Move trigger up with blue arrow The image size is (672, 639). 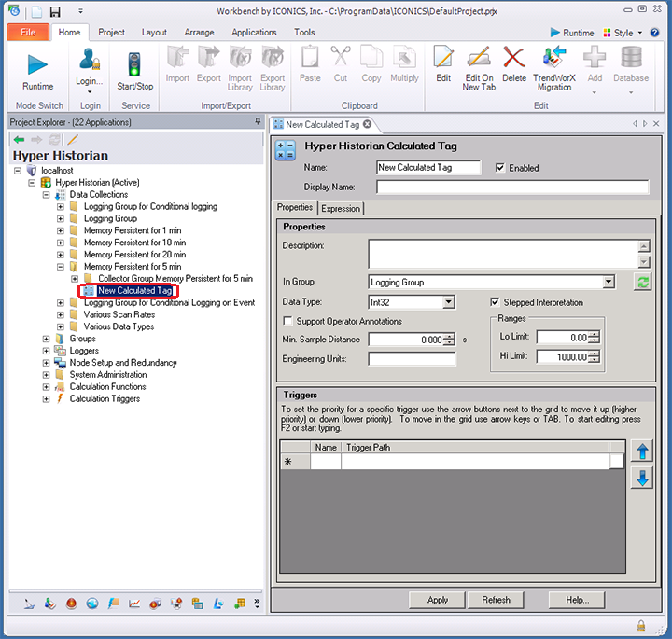[x=642, y=452]
